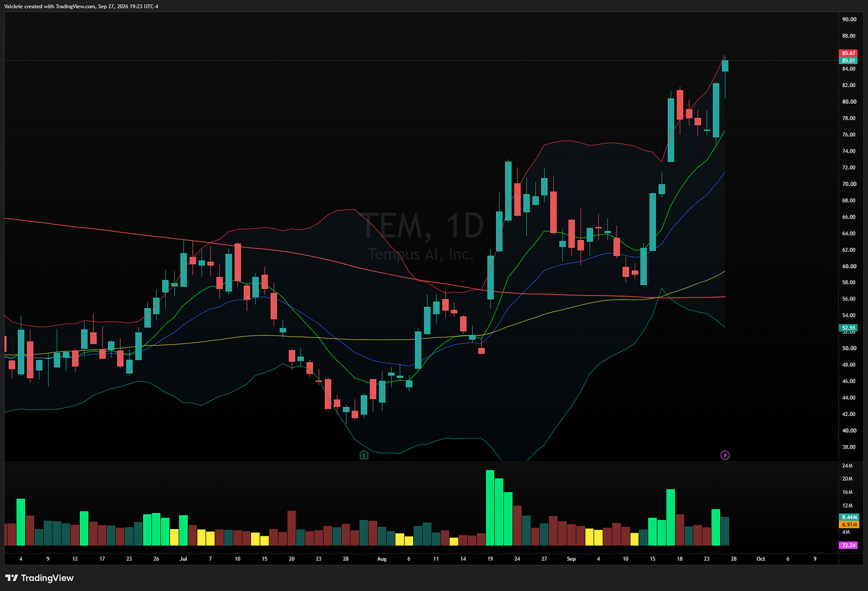Click the Tempus AI, Inc. watermark name

click(421, 254)
